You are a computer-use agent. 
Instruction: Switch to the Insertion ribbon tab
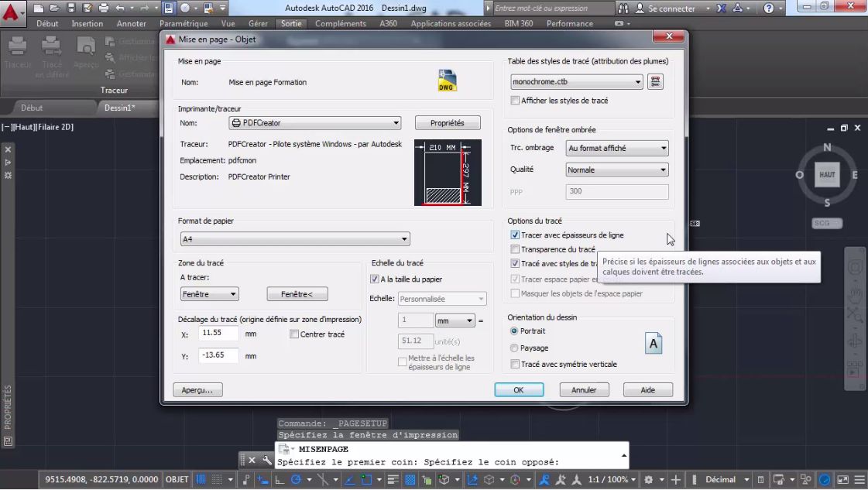87,23
